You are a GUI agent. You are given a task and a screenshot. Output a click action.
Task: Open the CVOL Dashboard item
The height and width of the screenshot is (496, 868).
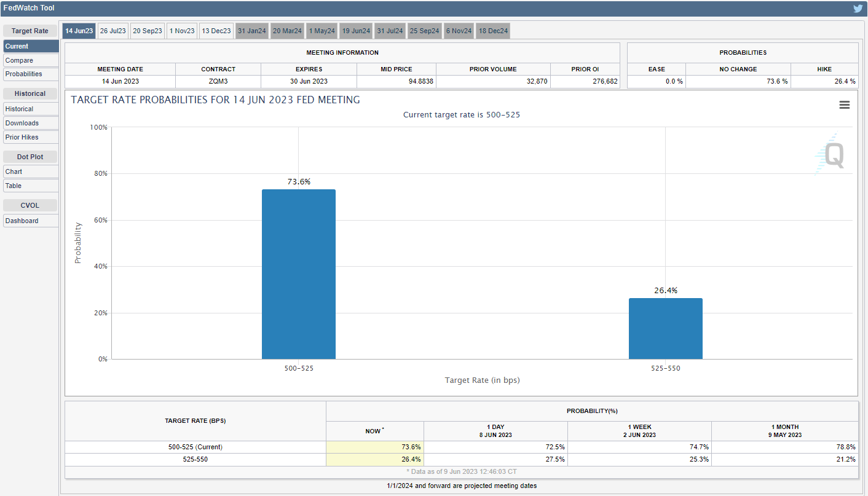click(31, 221)
